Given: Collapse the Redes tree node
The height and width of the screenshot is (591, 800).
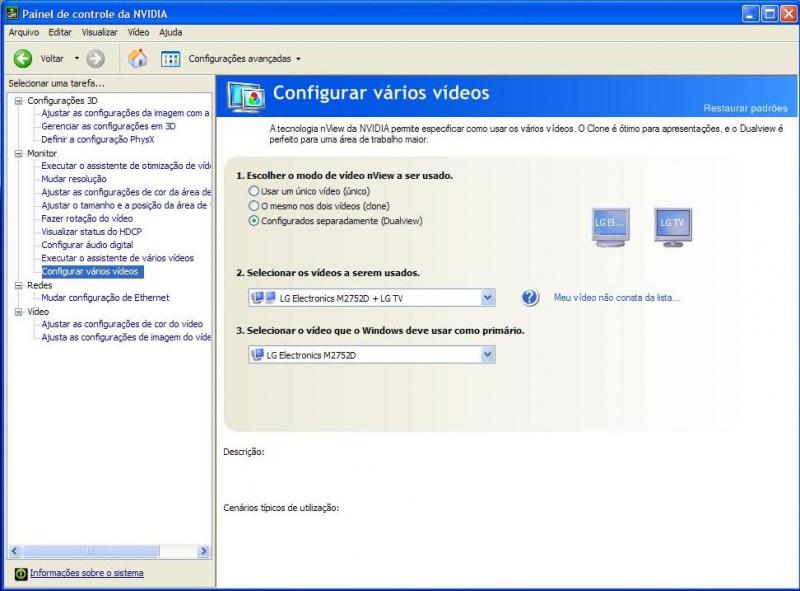Looking at the screenshot, I should coord(19,285).
